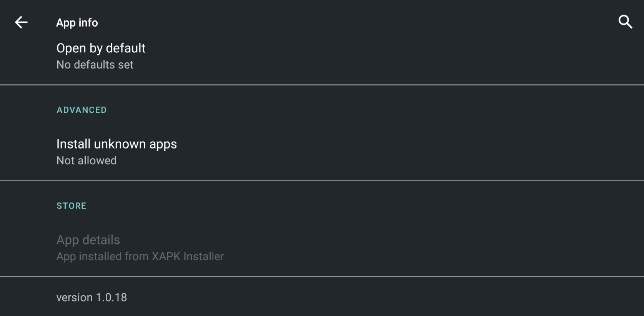The width and height of the screenshot is (644, 316).
Task: Open the greyed-out App details entry
Action: click(x=322, y=248)
